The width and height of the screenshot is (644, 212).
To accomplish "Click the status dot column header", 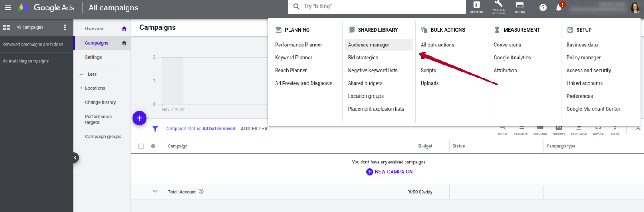I will 153,146.
